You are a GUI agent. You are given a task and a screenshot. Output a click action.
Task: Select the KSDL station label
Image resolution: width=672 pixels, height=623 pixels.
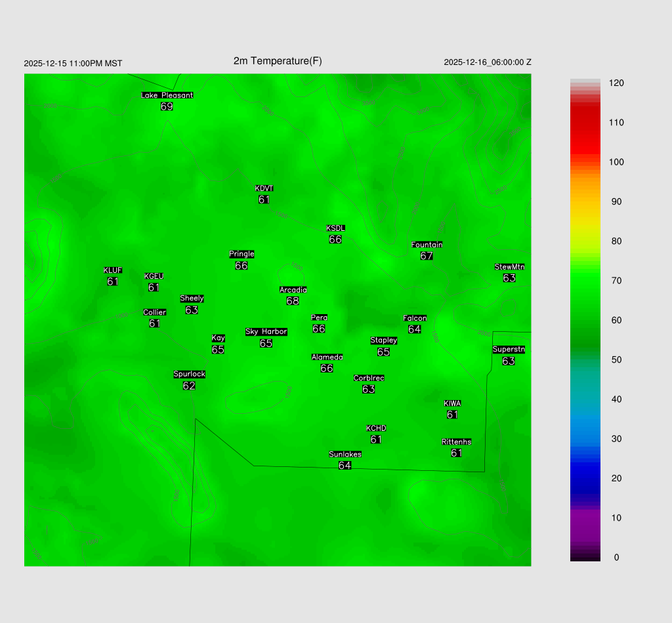[x=335, y=228]
